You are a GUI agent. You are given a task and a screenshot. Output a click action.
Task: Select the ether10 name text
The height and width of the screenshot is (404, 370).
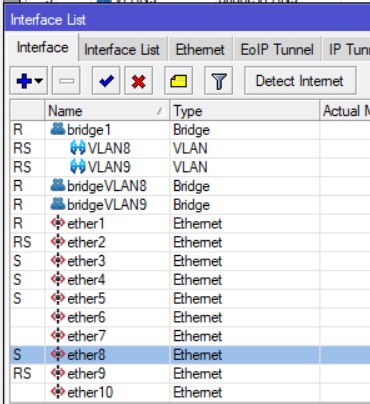click(90, 392)
